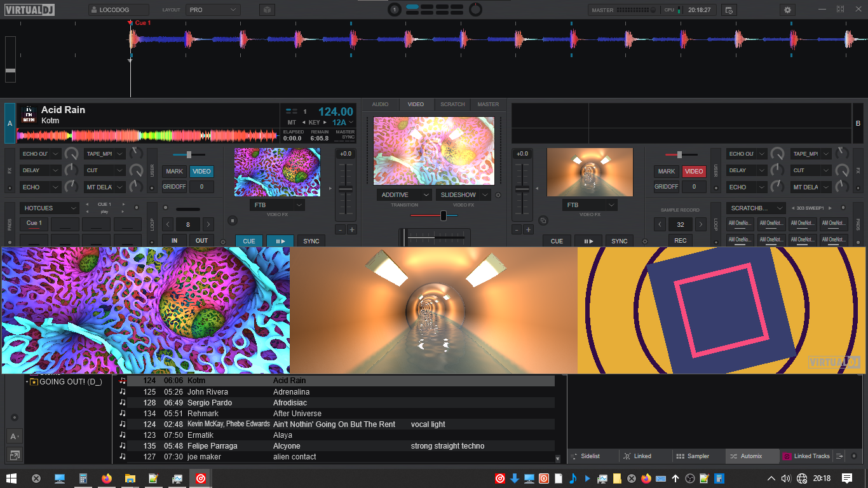Select deck B letter button

858,123
